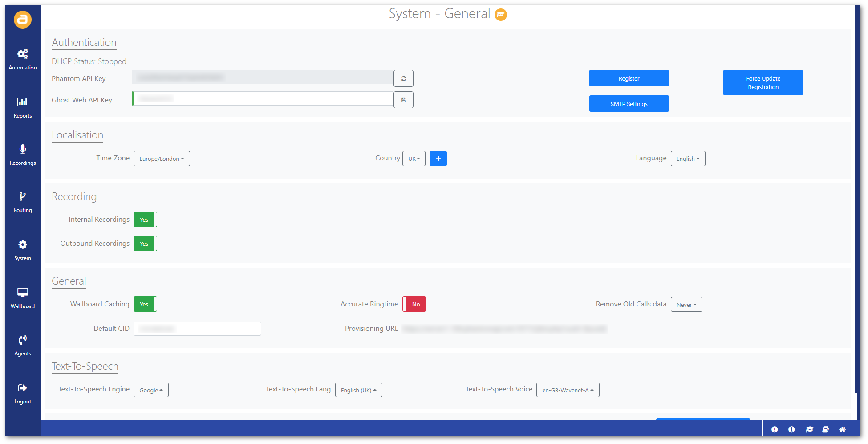Disable Internal Recordings
The height and width of the screenshot is (444, 868).
pyautogui.click(x=145, y=219)
